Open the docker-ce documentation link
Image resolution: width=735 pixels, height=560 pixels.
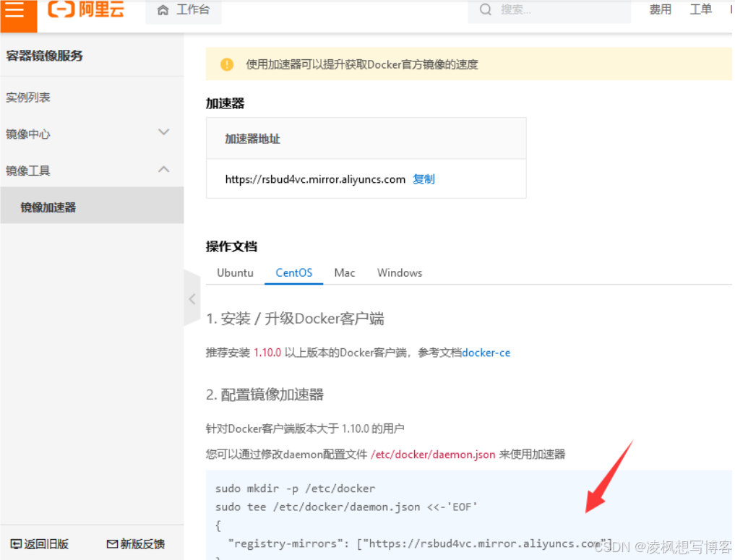(486, 353)
